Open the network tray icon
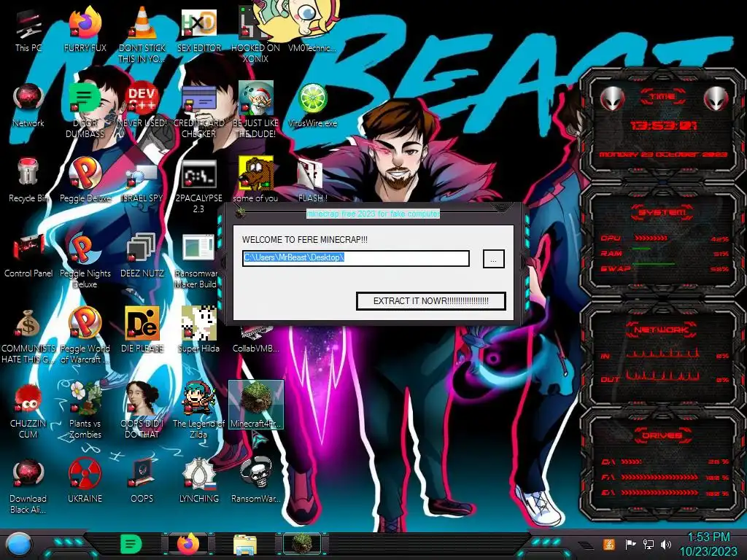Screen dimensions: 747x560 click(649, 544)
